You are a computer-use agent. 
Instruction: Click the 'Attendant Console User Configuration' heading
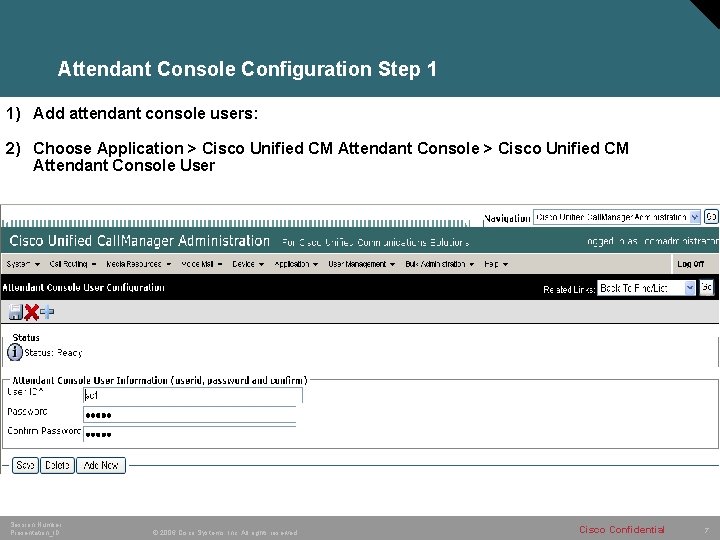pyautogui.click(x=83, y=287)
